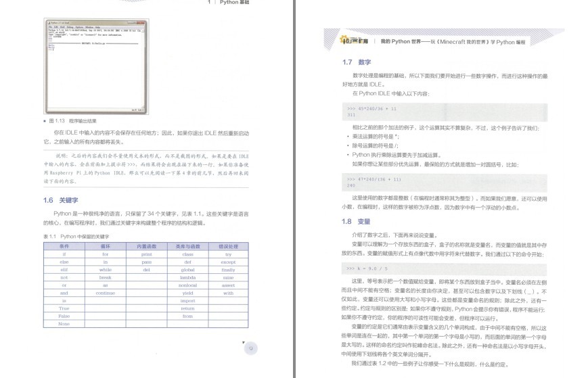Click the 'else' cell in the keyword table

[64, 262]
